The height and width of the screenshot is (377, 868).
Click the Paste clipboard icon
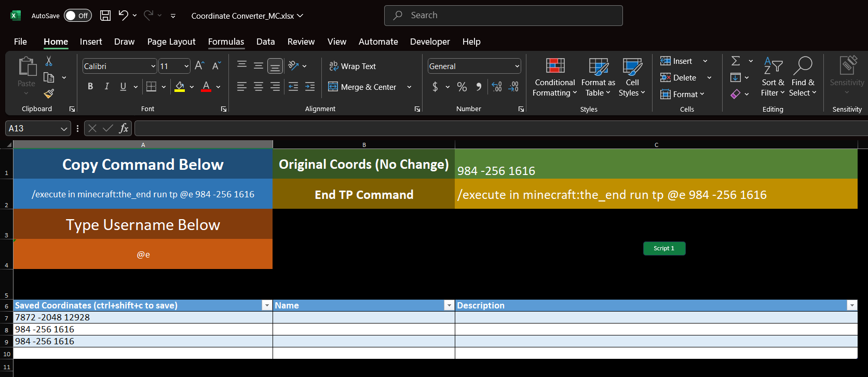[x=27, y=68]
